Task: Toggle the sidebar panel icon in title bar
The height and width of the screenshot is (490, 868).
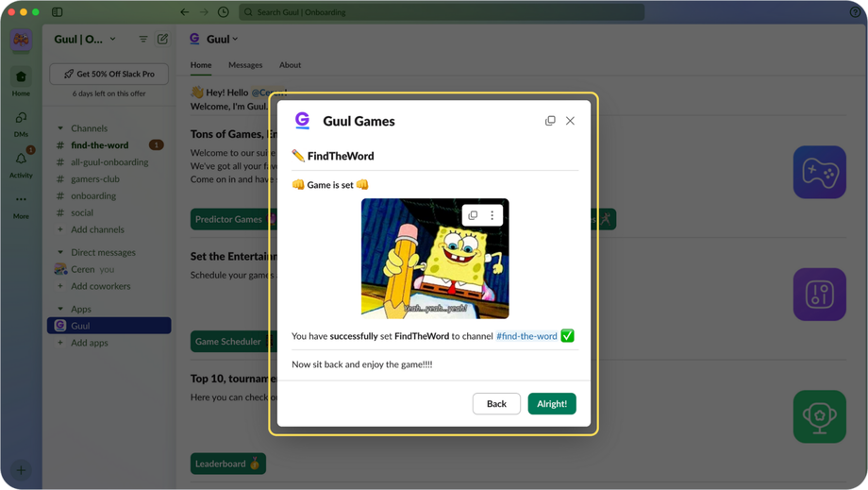Action: tap(57, 11)
